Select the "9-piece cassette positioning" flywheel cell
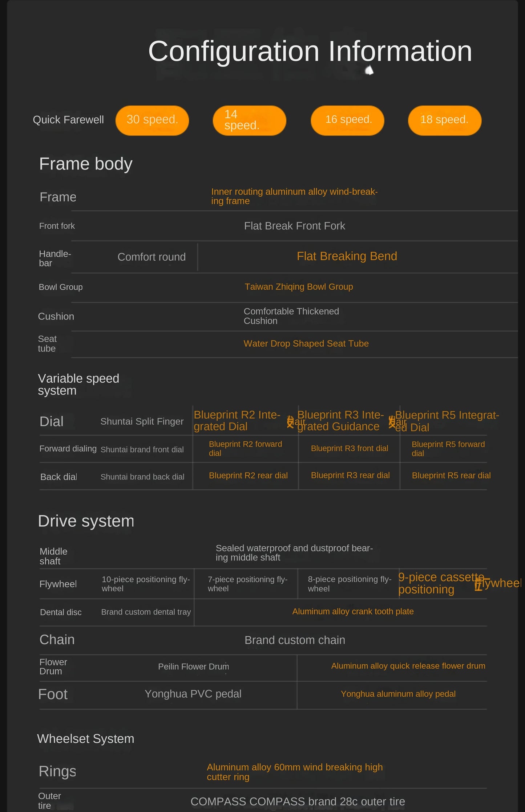This screenshot has height=812, width=525. click(441, 583)
